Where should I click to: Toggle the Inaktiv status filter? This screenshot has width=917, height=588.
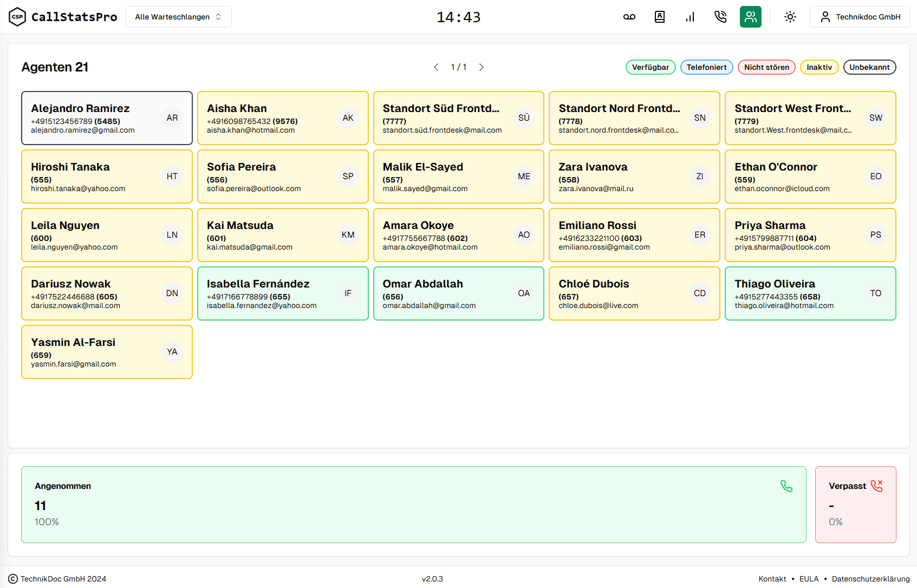pos(819,67)
